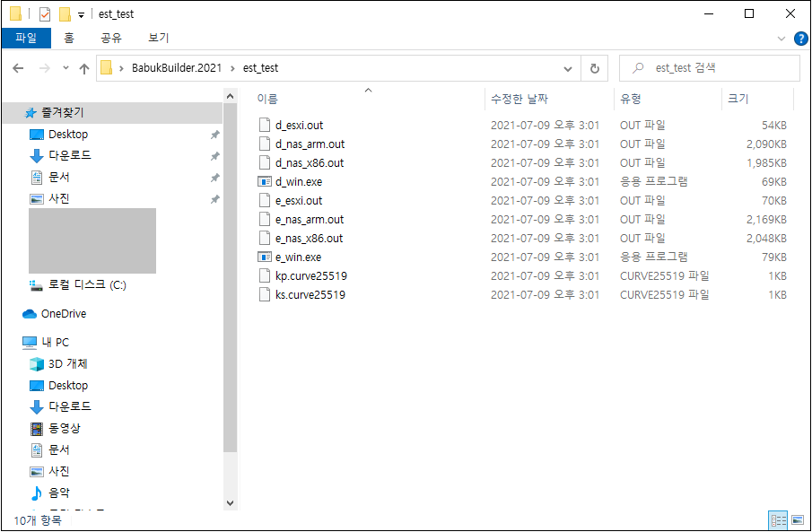Click the navigation pane scroll up arrow
Image resolution: width=812 pixels, height=532 pixels.
[x=230, y=96]
